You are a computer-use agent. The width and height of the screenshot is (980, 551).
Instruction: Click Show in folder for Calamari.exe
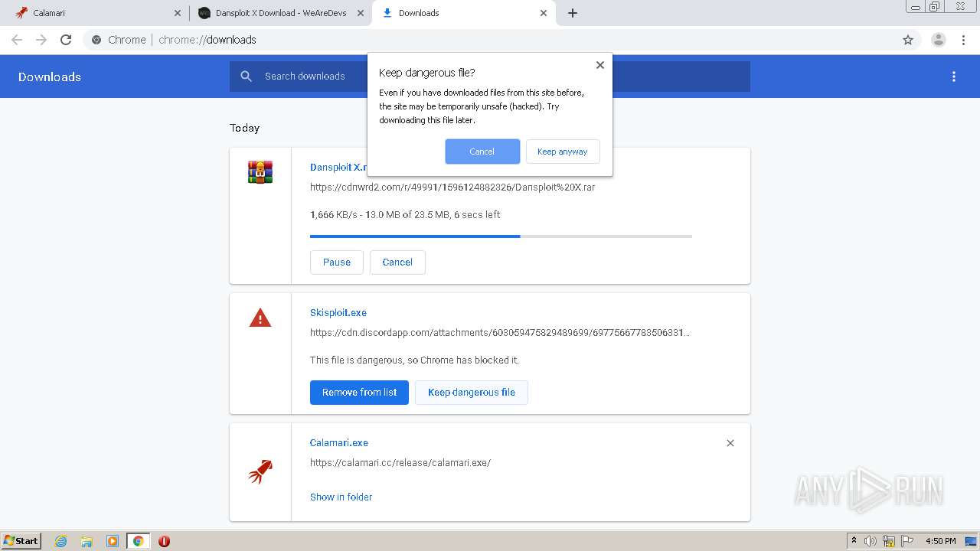341,497
